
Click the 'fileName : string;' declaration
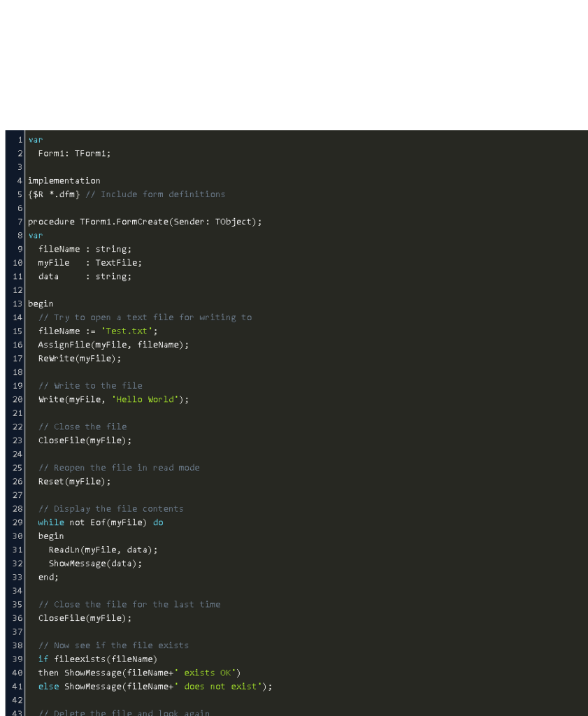85,250
